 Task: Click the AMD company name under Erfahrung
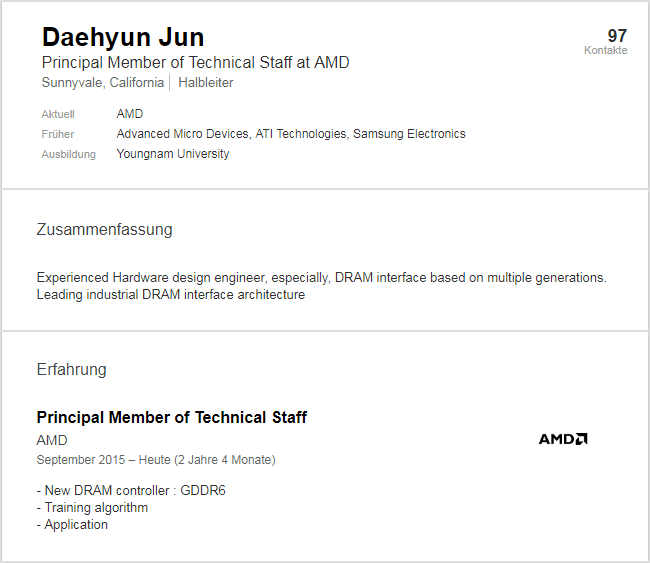(x=52, y=440)
